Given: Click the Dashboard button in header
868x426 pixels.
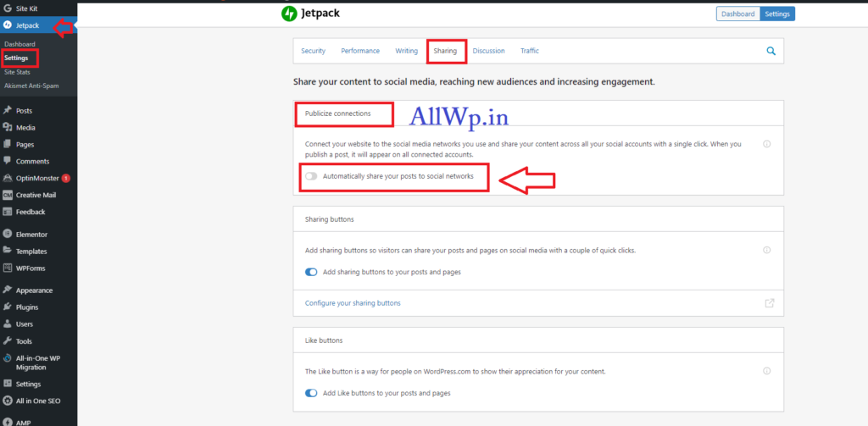Looking at the screenshot, I should tap(738, 14).
